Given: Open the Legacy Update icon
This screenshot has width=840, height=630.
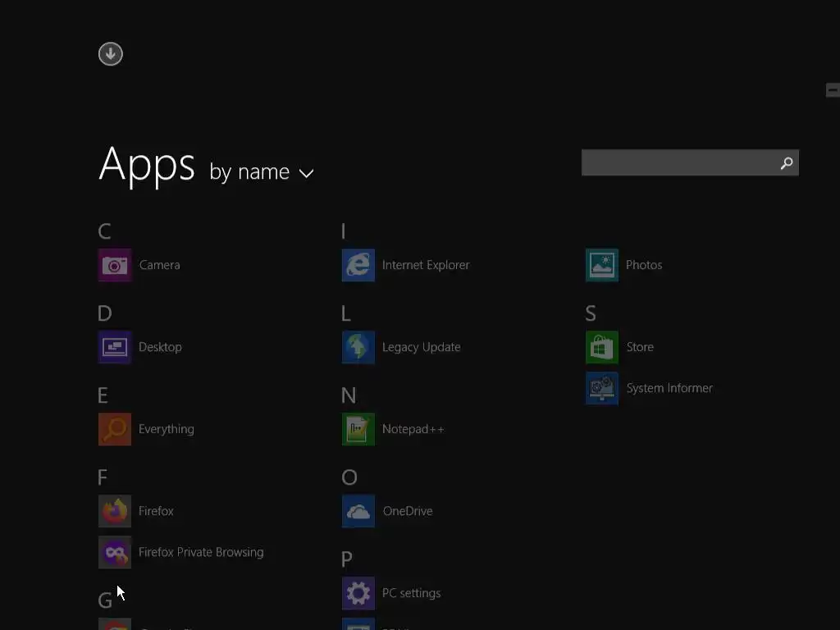Looking at the screenshot, I should [x=358, y=347].
